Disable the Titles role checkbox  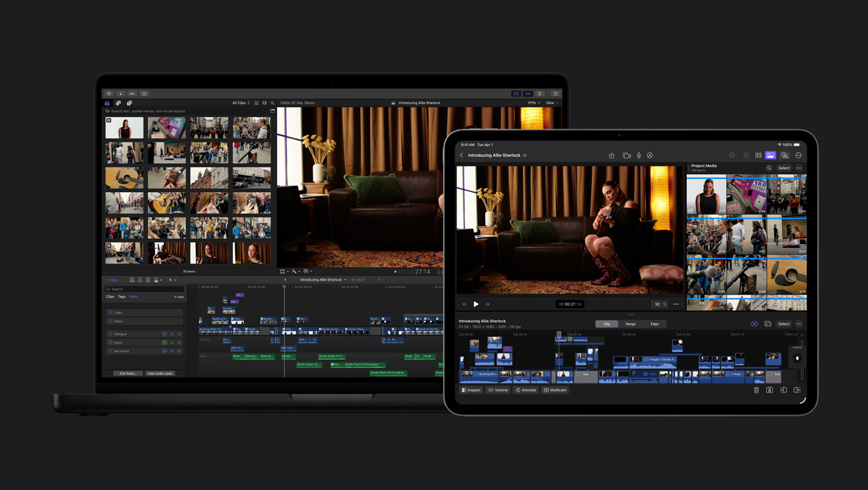[x=110, y=312]
